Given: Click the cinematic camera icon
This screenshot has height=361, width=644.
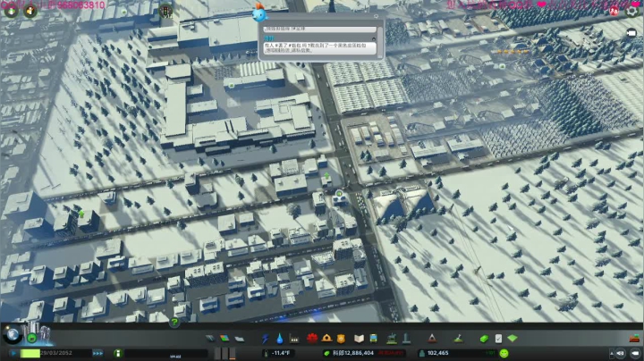Looking at the screenshot, I should pyautogui.click(x=631, y=33).
